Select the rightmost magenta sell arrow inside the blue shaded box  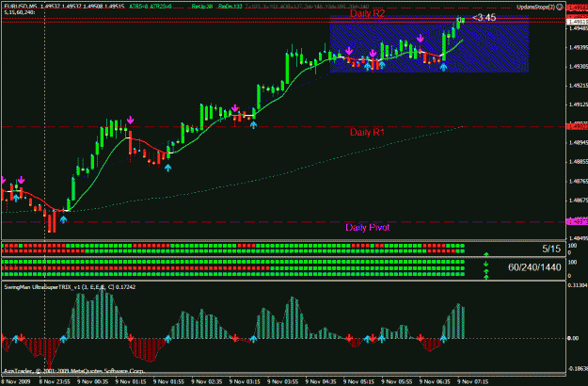pyautogui.click(x=420, y=39)
